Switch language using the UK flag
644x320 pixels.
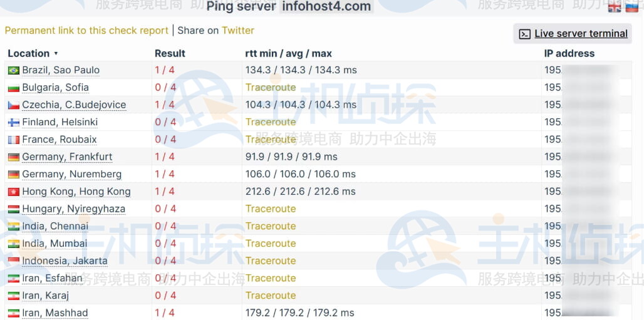click(x=615, y=6)
